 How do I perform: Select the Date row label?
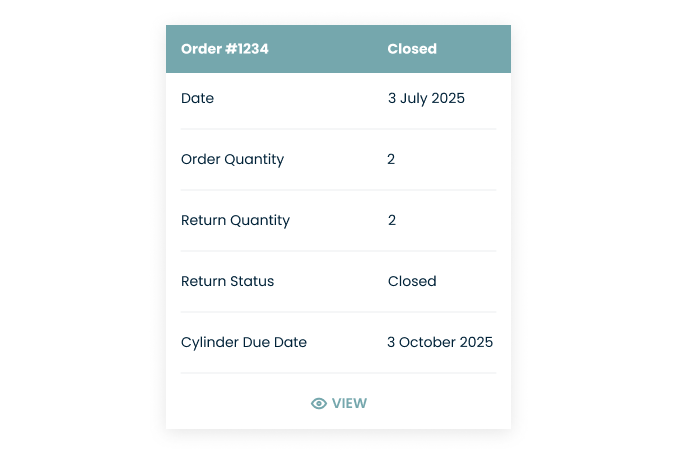198,99
